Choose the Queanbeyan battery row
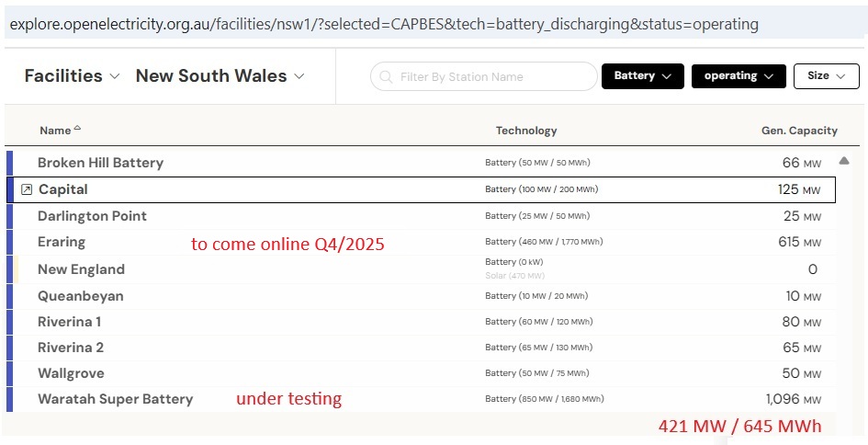Screen dimensions: 868x445 [x=80, y=296]
